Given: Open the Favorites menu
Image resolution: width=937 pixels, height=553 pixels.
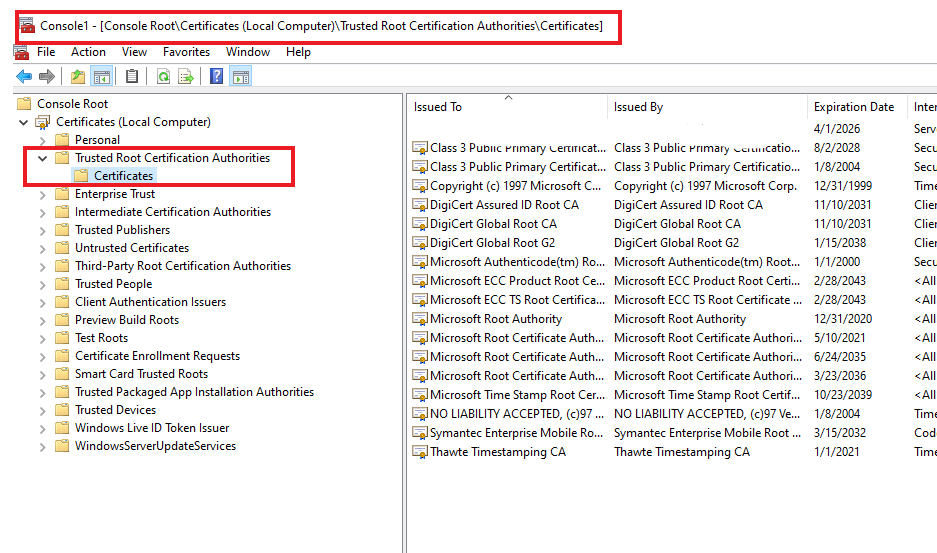Looking at the screenshot, I should pyautogui.click(x=186, y=52).
